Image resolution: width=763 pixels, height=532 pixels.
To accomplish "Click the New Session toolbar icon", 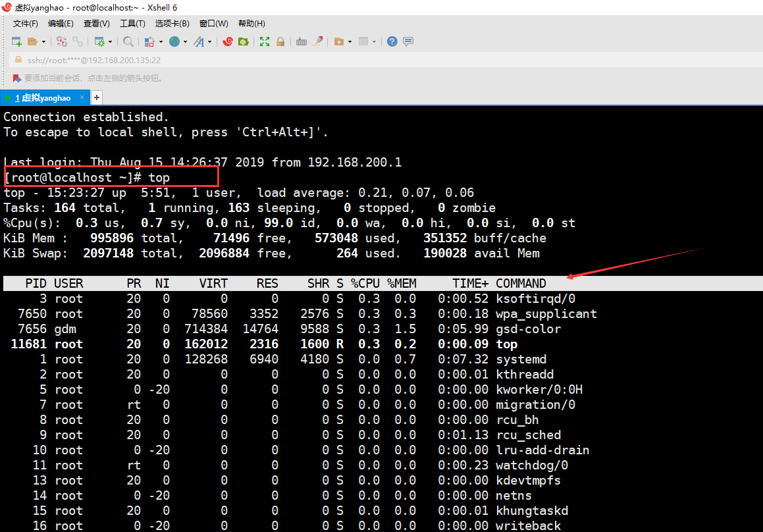I will point(16,42).
